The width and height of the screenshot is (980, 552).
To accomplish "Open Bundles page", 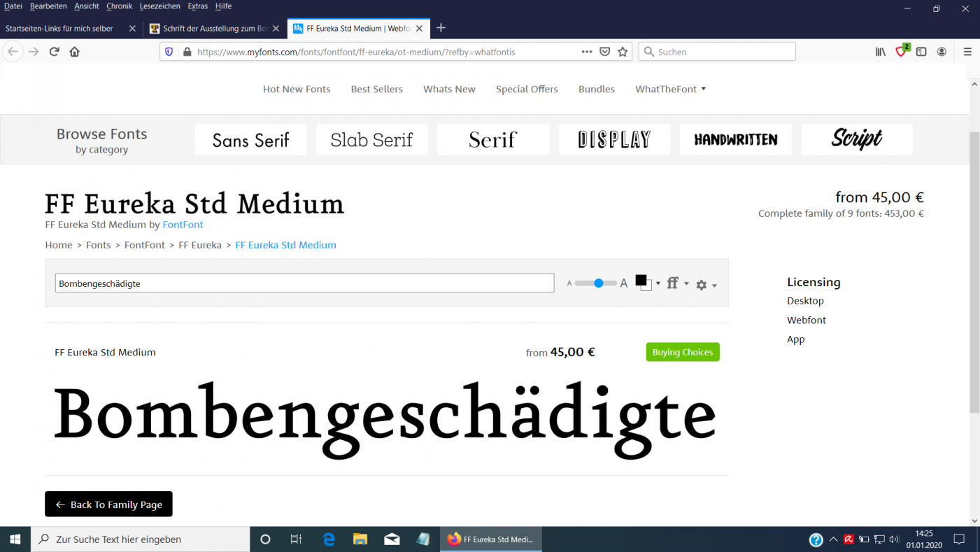I will click(597, 89).
